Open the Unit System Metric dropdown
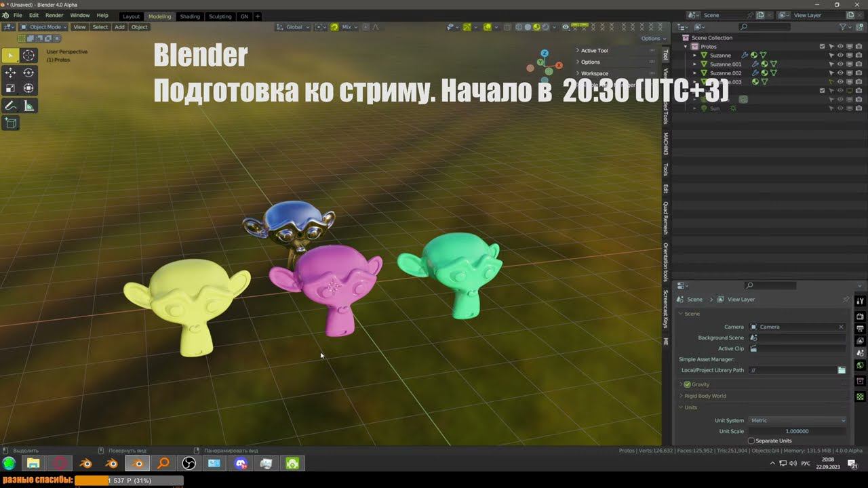This screenshot has width=868, height=488. [797, 420]
